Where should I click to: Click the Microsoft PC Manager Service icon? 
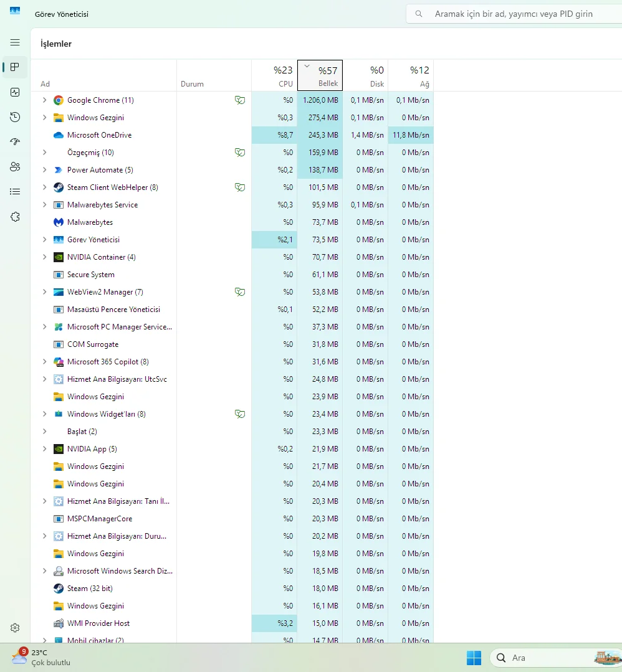pos(59,327)
